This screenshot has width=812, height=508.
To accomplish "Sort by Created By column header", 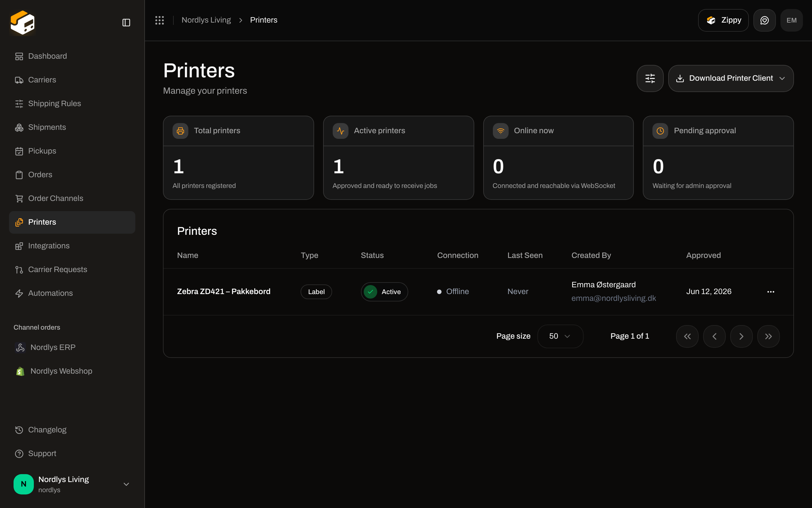I will click(591, 255).
